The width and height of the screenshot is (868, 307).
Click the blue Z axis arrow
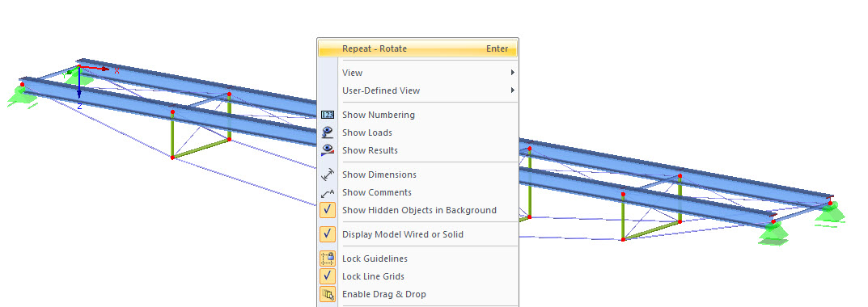[x=79, y=83]
